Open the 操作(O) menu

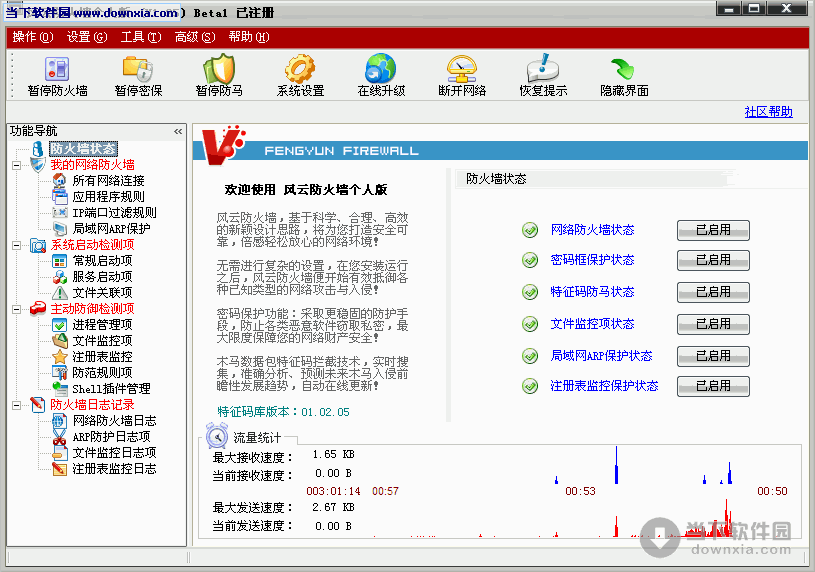click(33, 37)
